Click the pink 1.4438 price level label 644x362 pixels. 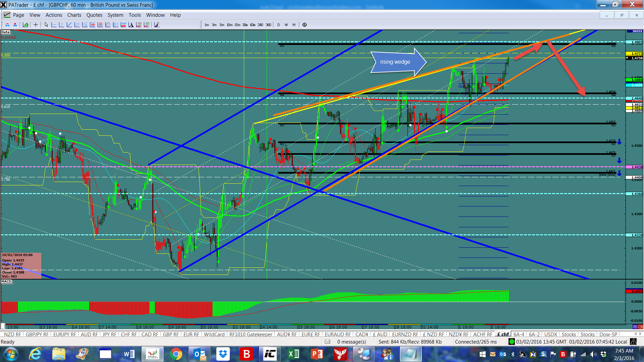[635, 167]
